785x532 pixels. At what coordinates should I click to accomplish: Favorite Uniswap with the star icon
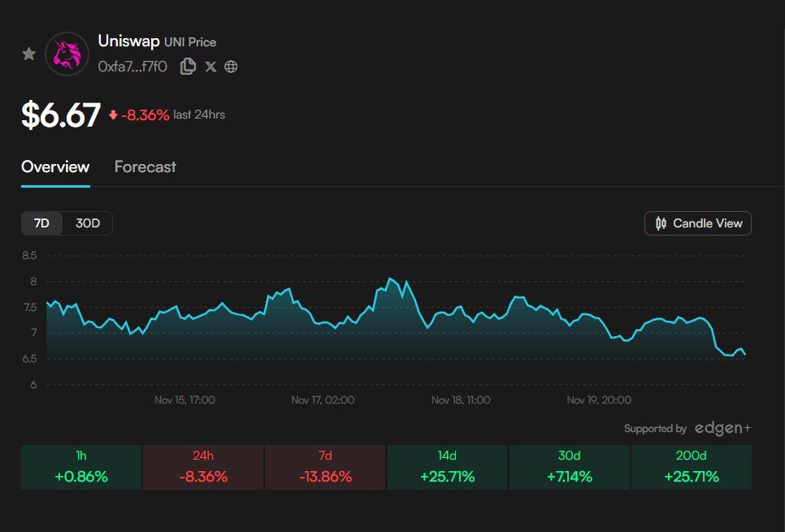28,54
